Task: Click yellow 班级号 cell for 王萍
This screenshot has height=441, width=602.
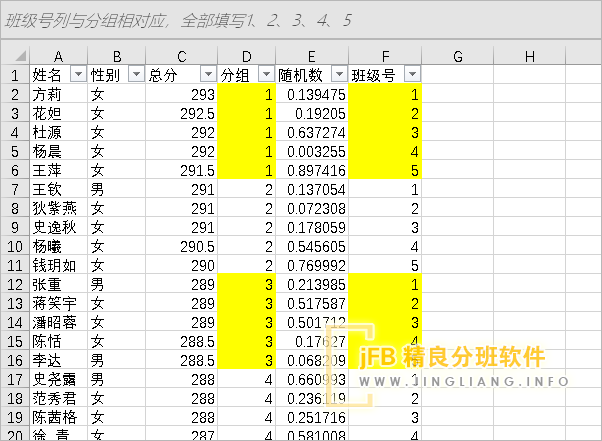Action: tap(385, 170)
